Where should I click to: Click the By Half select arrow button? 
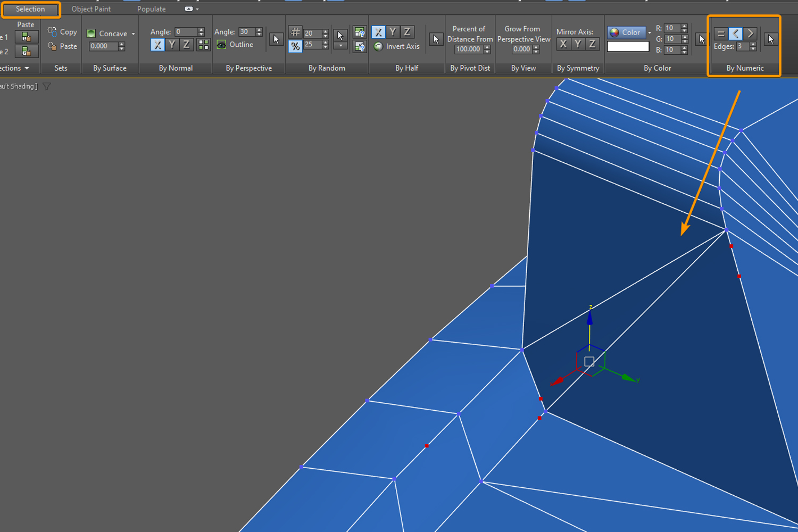(x=436, y=39)
